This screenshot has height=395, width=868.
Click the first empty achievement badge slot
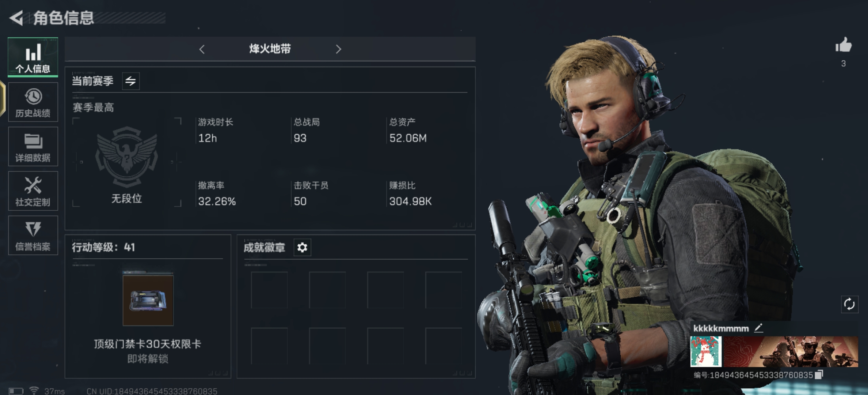click(x=269, y=290)
